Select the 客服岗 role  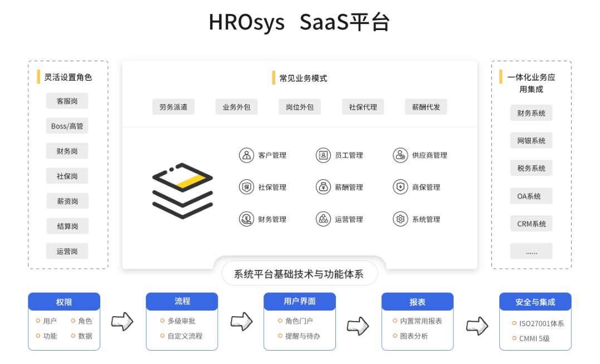pos(67,101)
